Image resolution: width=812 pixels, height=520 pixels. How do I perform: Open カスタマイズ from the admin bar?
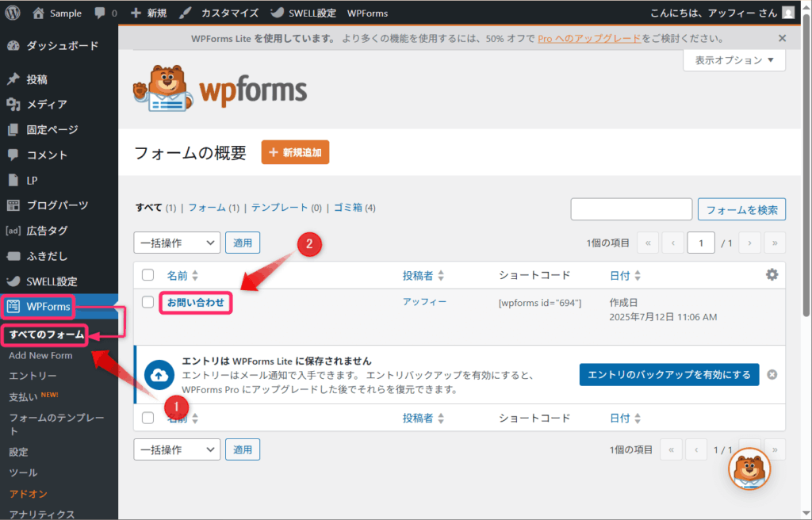tap(219, 13)
